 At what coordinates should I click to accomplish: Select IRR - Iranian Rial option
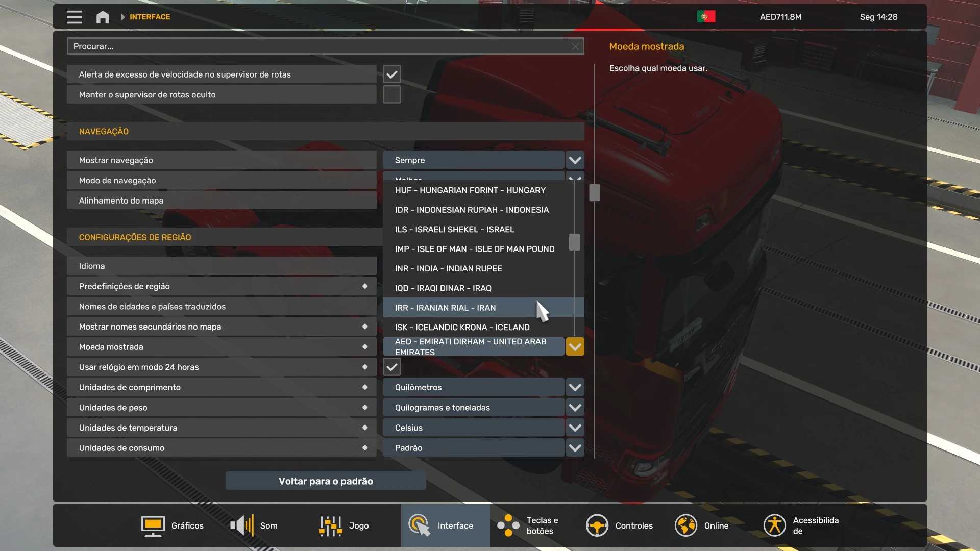[x=445, y=308]
